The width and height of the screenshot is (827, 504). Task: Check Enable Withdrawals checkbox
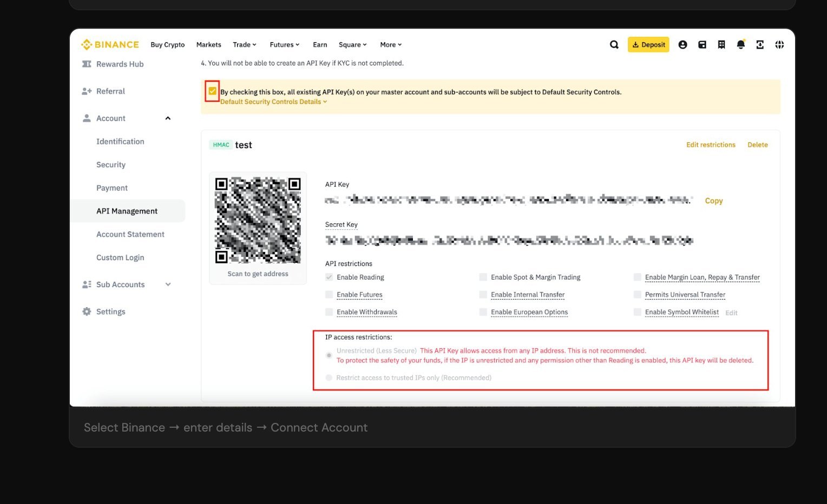[x=329, y=312]
